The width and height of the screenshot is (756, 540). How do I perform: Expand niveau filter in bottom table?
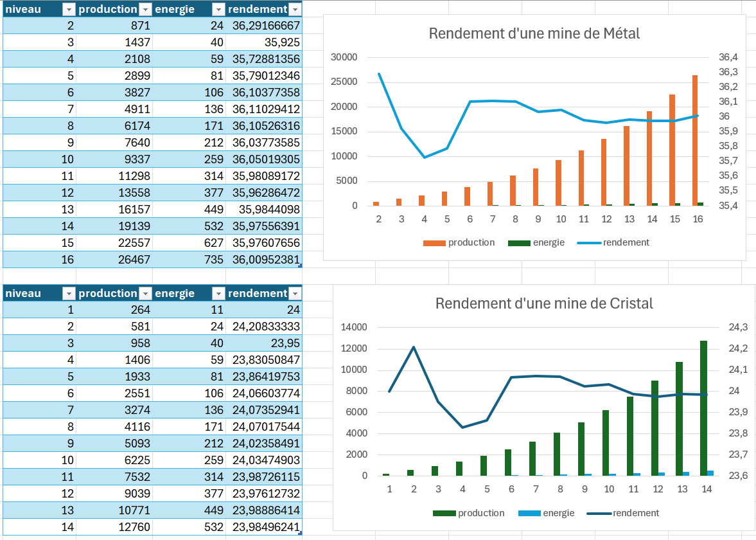coord(69,294)
